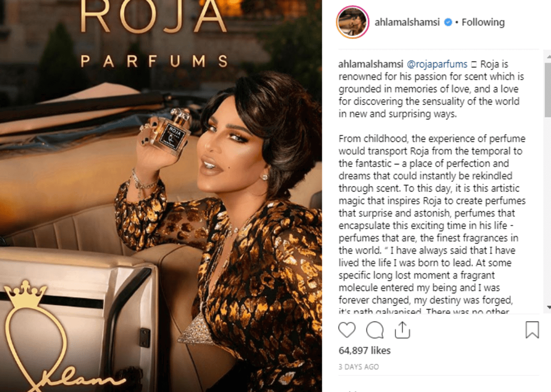This screenshot has width=551, height=392.
Task: Click the blue verified badge icon
Action: [448, 22]
